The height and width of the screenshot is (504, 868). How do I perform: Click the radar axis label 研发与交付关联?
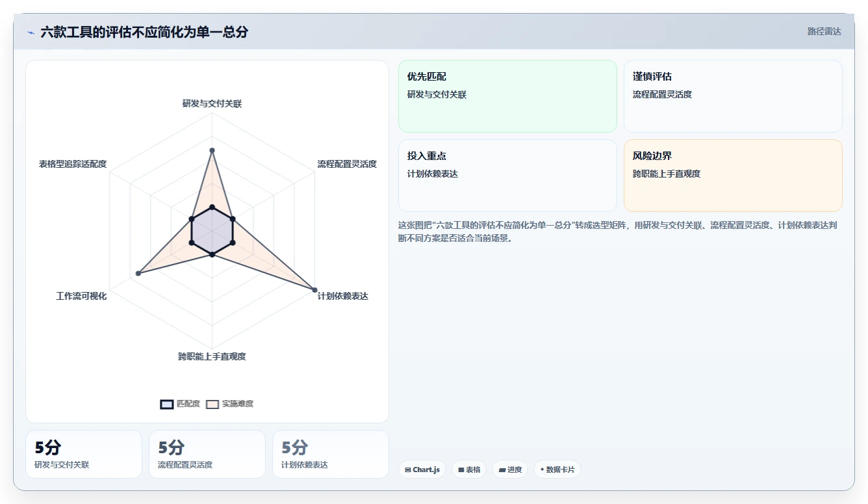[212, 103]
